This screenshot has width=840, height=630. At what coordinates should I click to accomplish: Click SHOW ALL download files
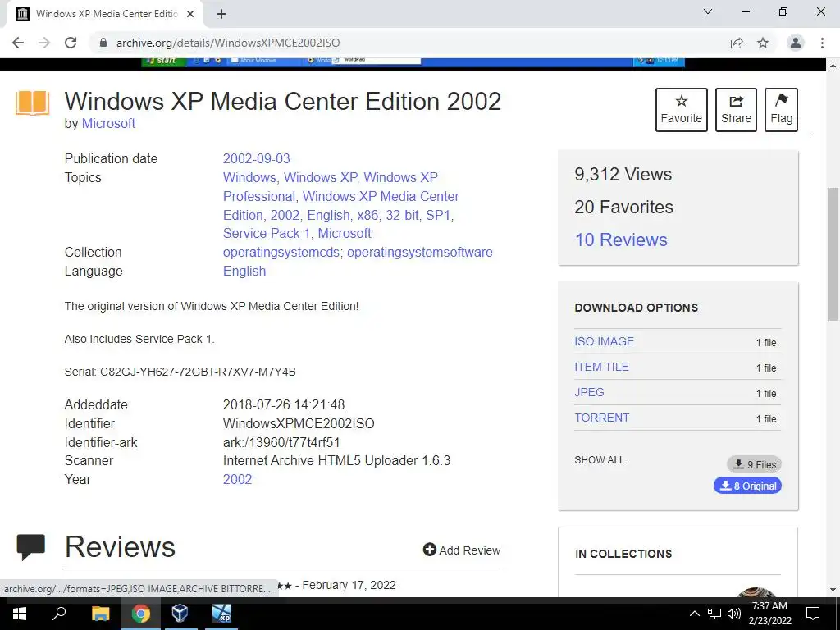pos(599,460)
